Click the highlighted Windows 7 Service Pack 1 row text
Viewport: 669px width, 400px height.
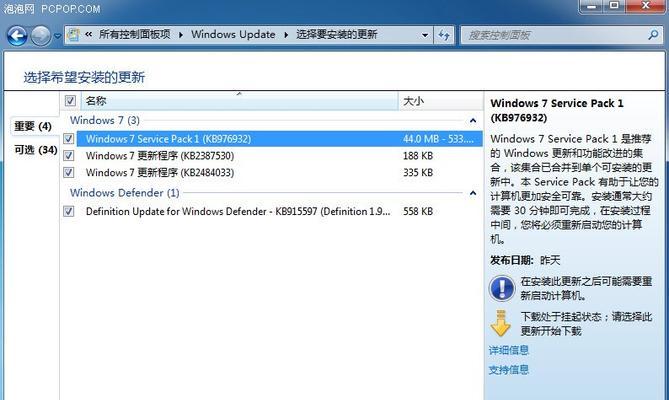169,139
